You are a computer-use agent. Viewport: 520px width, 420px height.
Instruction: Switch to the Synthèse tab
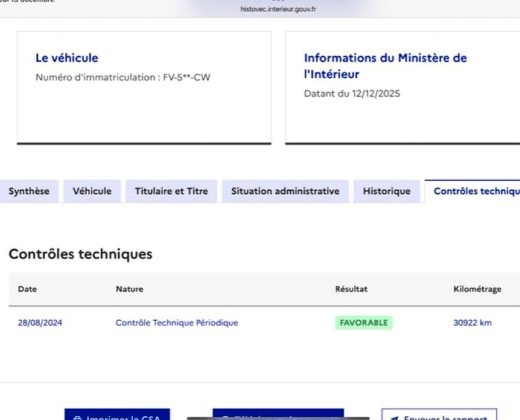[x=29, y=191]
